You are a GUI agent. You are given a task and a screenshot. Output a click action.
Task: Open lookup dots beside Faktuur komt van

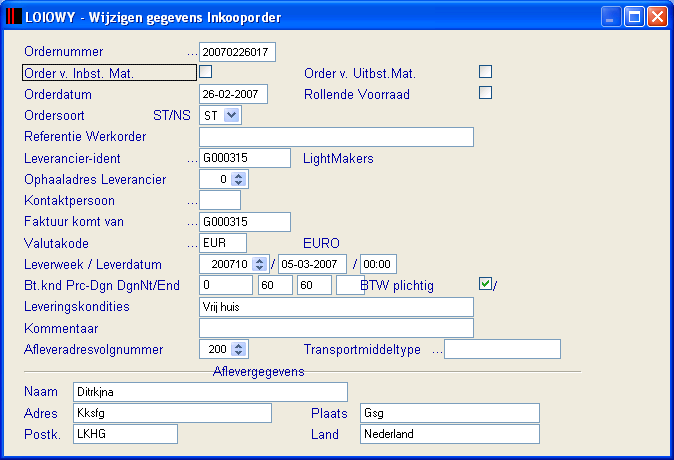pyautogui.click(x=192, y=224)
